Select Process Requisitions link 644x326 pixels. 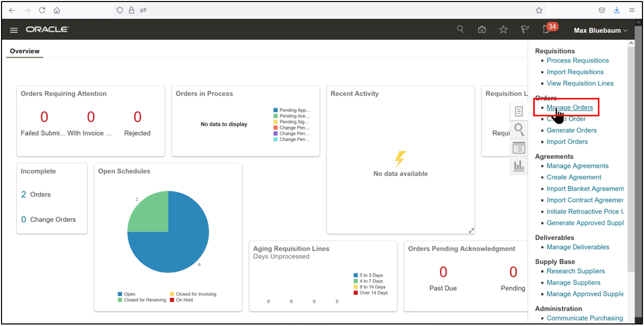(577, 60)
